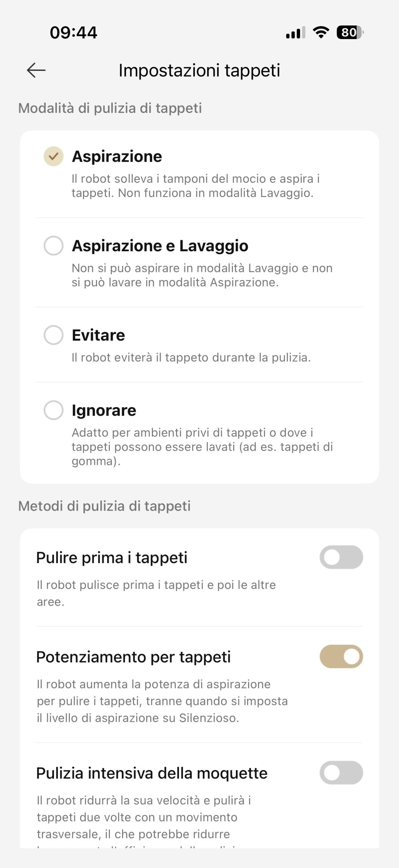Tap the cellular signal bars icon
Image resolution: width=399 pixels, height=868 pixels.
295,33
